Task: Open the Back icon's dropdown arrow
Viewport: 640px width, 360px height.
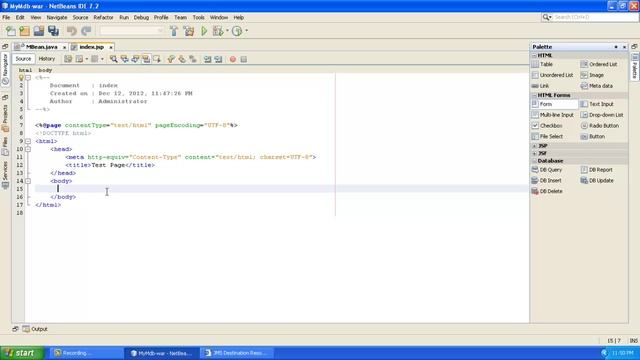Action: (87, 59)
